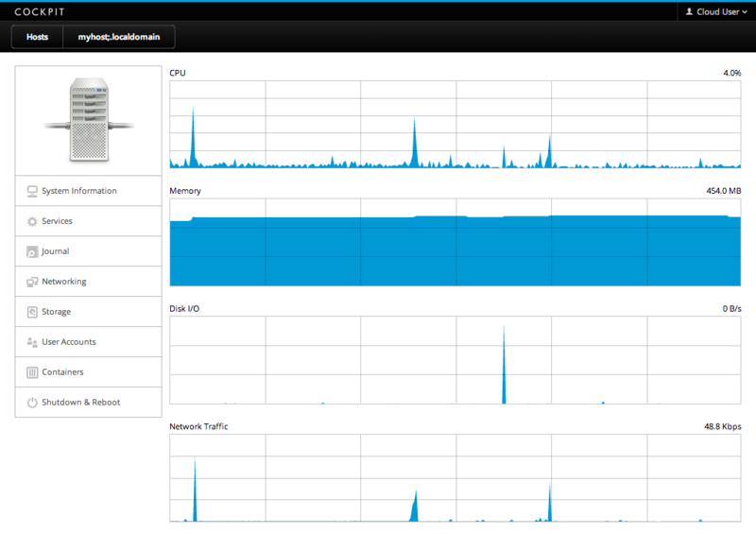
Task: Click the 48.8 Kbps network value
Action: coord(723,426)
